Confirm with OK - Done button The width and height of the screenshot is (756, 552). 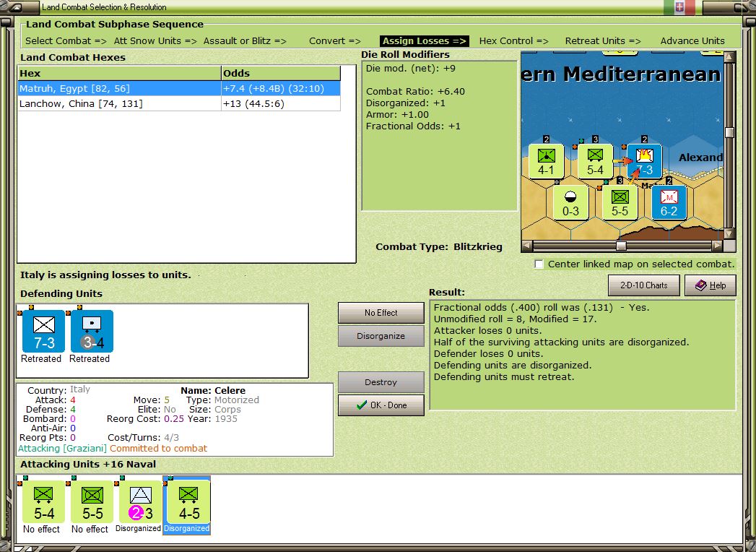381,405
